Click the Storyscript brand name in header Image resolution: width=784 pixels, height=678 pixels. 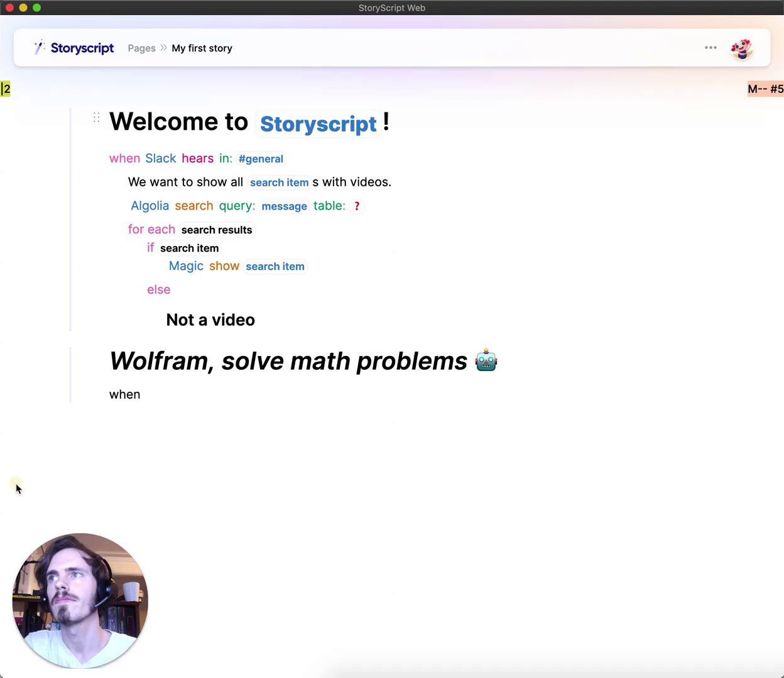tap(82, 48)
